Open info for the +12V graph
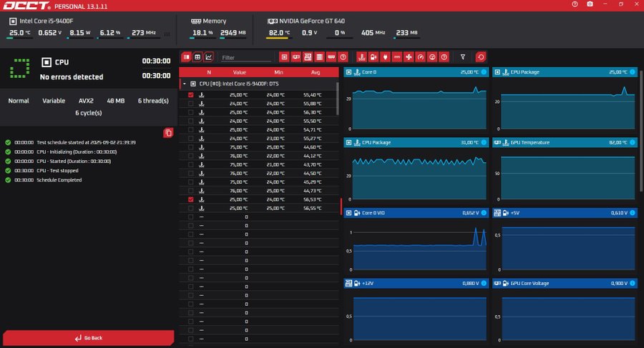Image resolution: width=644 pixels, height=348 pixels. point(484,283)
